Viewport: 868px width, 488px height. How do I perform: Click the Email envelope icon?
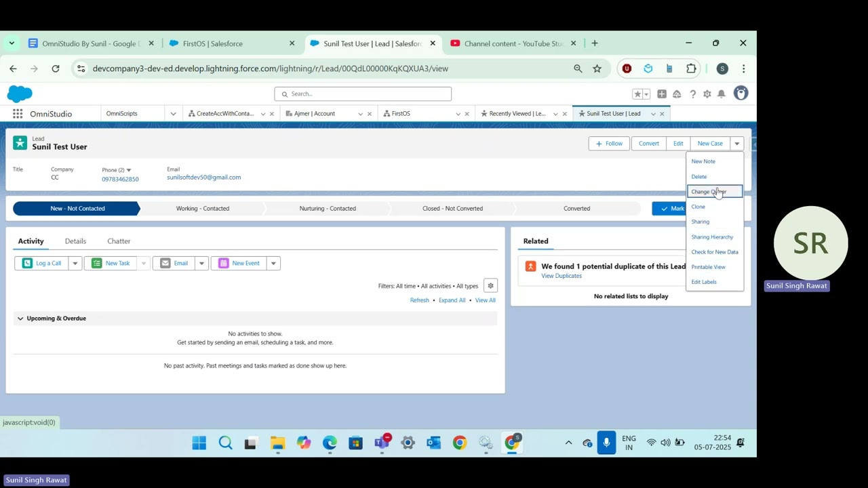click(x=165, y=263)
